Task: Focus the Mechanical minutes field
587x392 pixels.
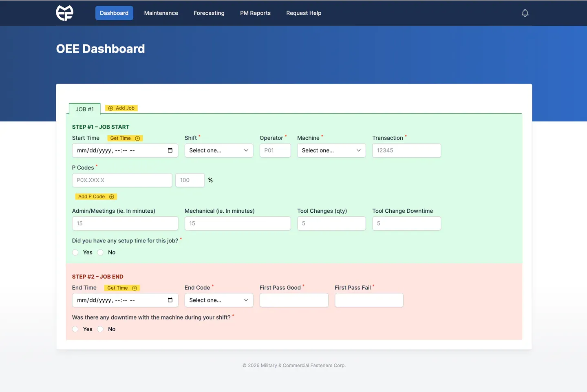Action: click(238, 223)
